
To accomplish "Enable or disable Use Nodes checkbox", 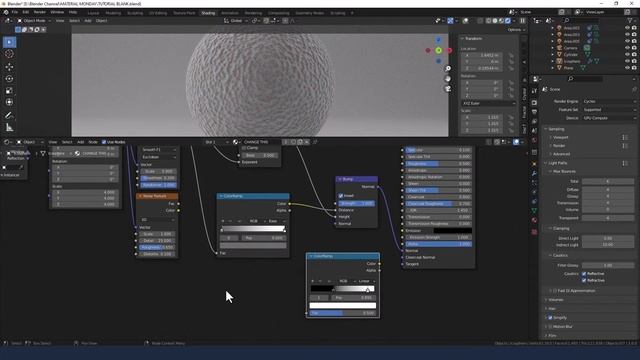I will [x=104, y=142].
